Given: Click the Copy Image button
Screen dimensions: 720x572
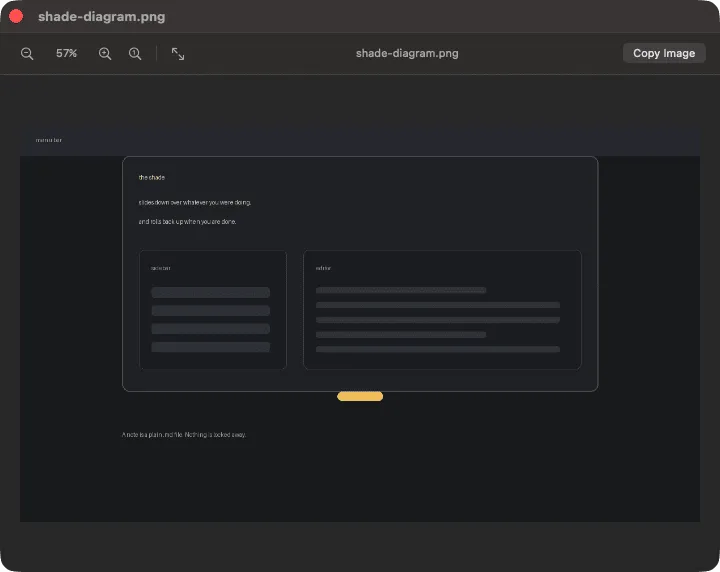Looking at the screenshot, I should [664, 53].
